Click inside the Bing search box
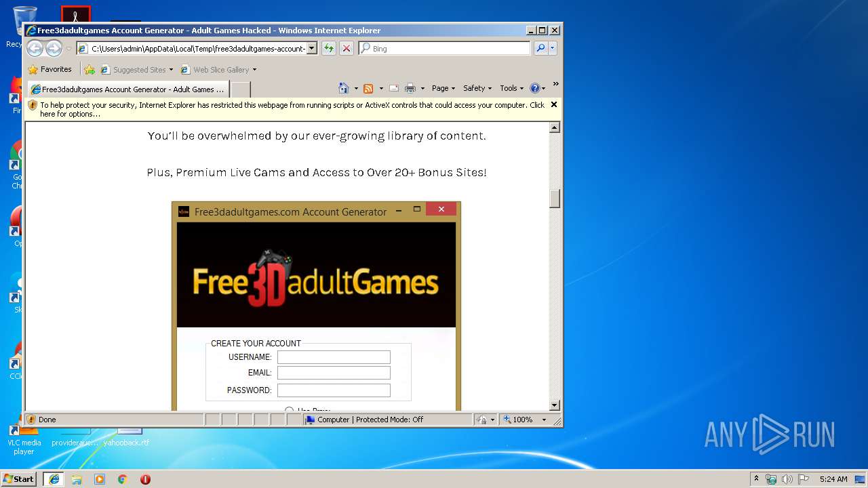868x488 pixels. [x=444, y=49]
